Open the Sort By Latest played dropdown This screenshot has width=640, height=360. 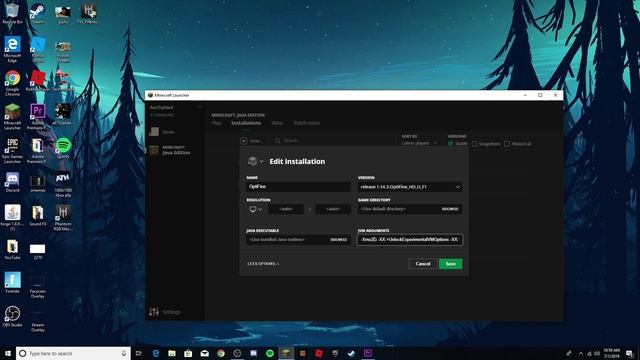[419, 143]
